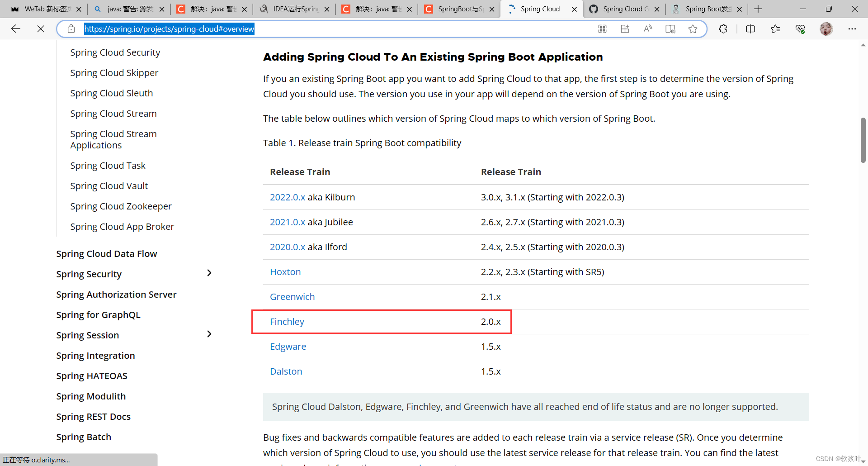The image size is (868, 466).
Task: Open Spring Batch project
Action: 84,437
